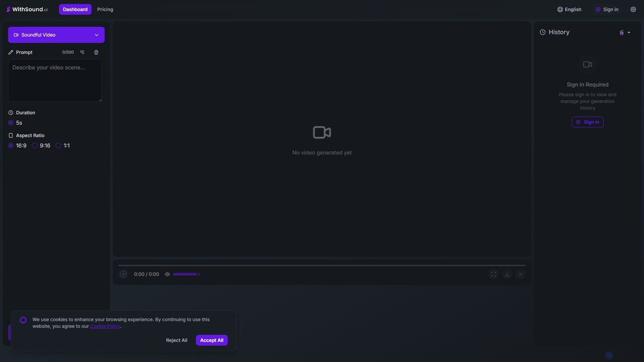Image resolution: width=644 pixels, height=362 pixels.
Task: Clear the prompt with the trash icon
Action: 96,52
